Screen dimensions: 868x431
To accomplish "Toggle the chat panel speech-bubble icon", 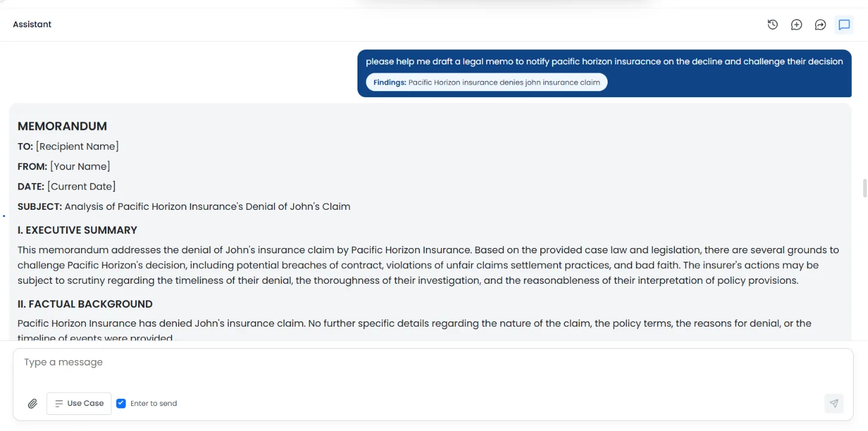I will tap(844, 24).
